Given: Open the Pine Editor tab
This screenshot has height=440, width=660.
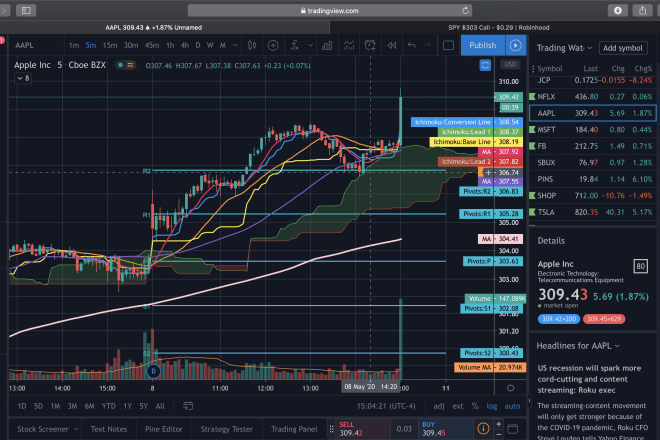Looking at the screenshot, I should (164, 429).
